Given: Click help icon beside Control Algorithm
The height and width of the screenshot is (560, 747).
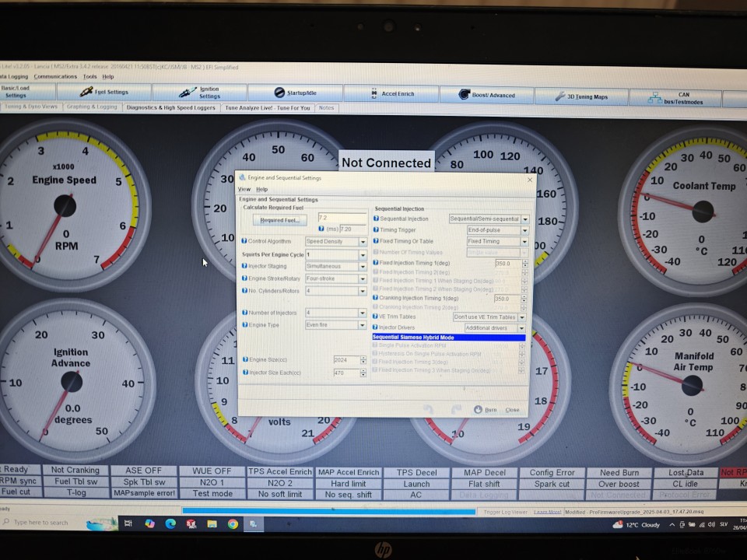Looking at the screenshot, I should tap(244, 242).
